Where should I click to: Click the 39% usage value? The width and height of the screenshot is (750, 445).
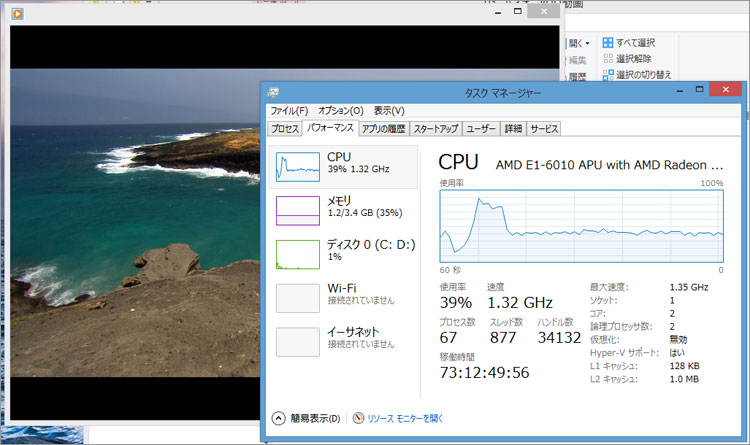(x=455, y=303)
